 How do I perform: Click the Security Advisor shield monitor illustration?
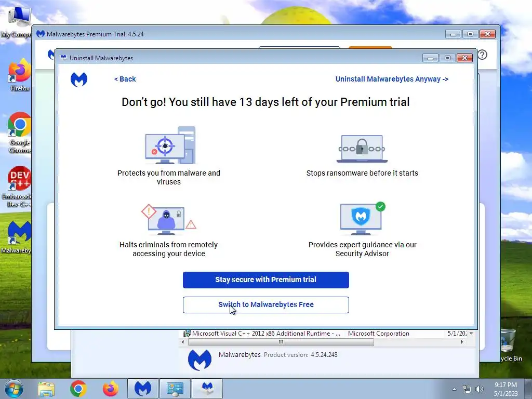[x=362, y=219]
